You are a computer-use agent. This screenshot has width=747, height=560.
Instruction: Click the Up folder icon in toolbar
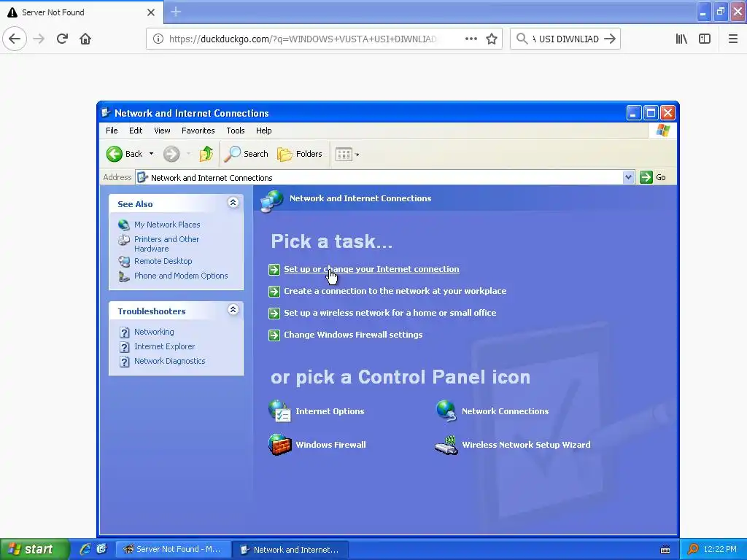click(x=206, y=154)
